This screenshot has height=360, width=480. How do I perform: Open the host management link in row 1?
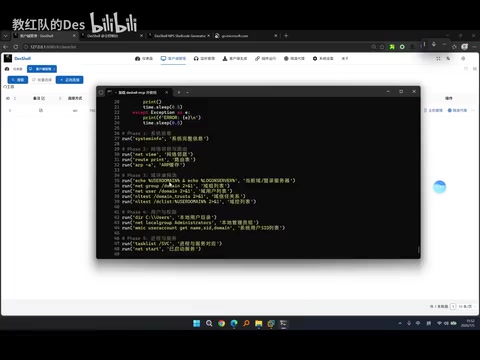point(433,110)
